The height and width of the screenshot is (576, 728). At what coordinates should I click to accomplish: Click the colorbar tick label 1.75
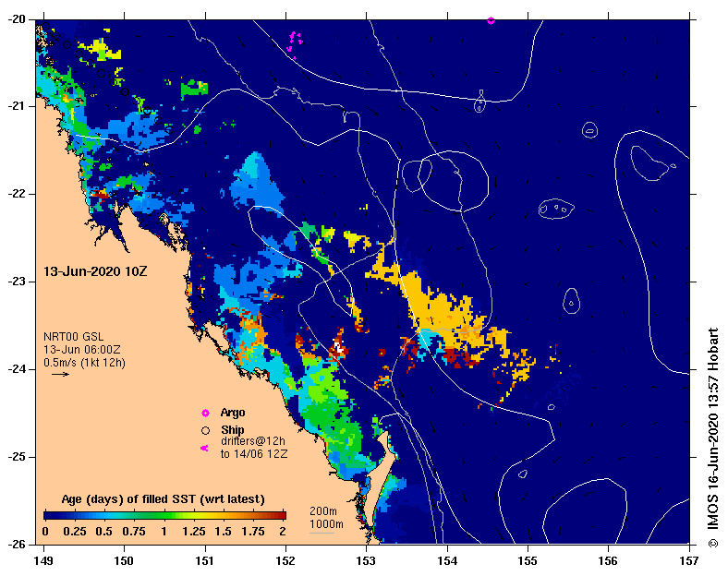pos(252,531)
